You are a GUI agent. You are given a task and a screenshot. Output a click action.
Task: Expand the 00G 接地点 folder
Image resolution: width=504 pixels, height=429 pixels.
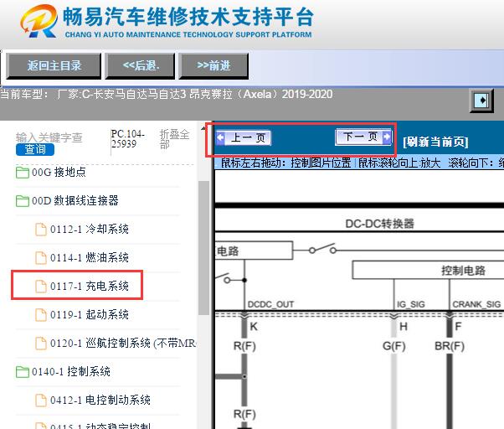[x=59, y=173]
